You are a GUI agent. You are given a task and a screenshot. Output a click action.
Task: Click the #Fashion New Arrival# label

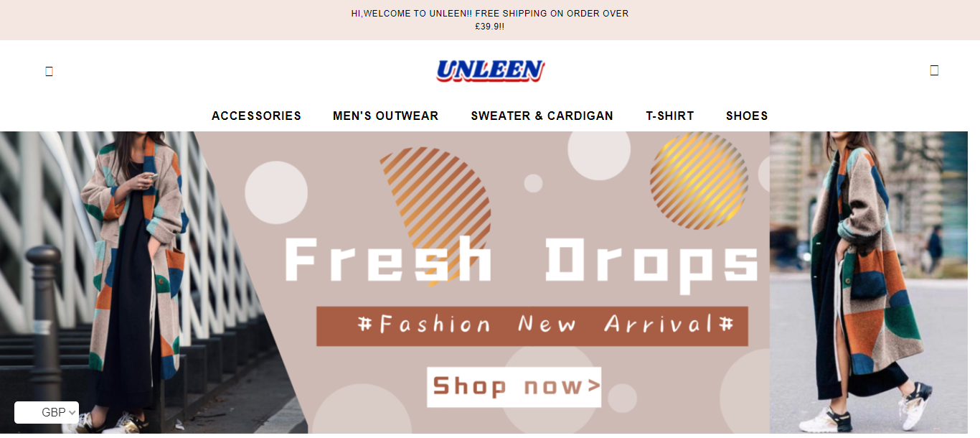(x=532, y=326)
